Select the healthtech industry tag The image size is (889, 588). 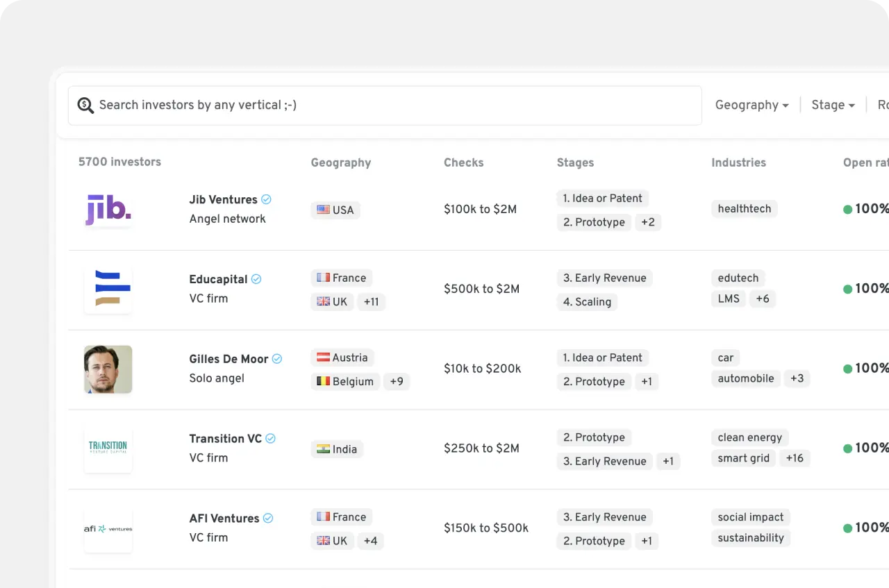[x=744, y=209]
